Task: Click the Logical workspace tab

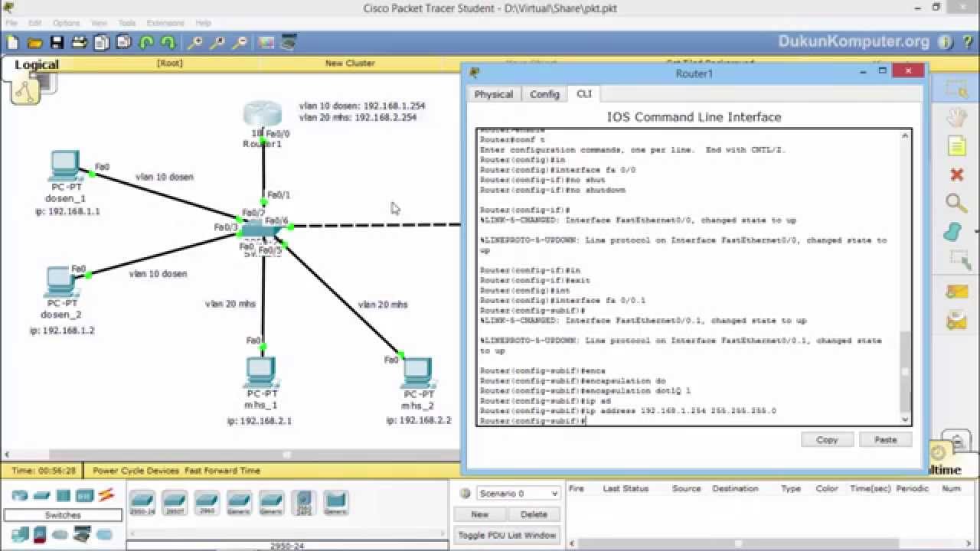Action: (x=36, y=64)
